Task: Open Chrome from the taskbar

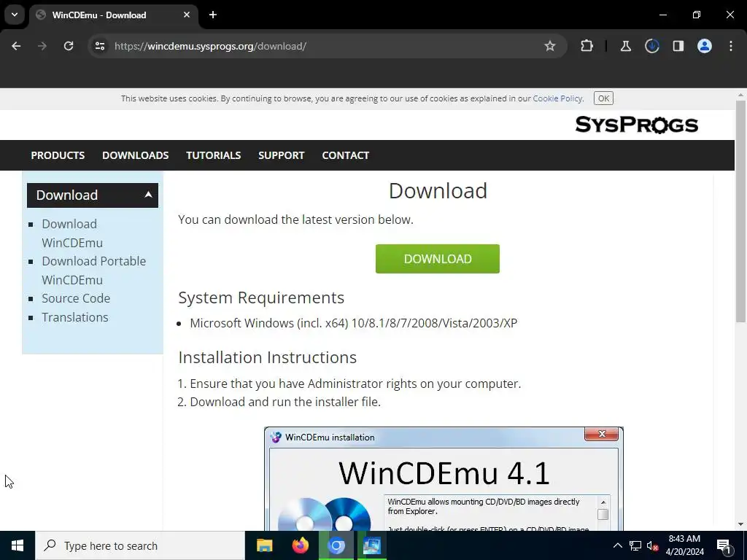Action: (336, 545)
